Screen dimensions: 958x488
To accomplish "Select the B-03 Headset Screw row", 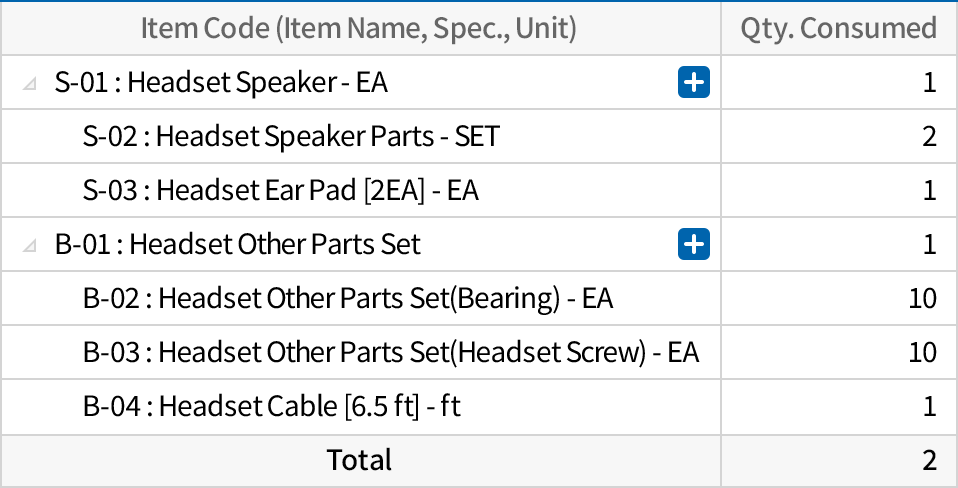I will (x=390, y=352).
